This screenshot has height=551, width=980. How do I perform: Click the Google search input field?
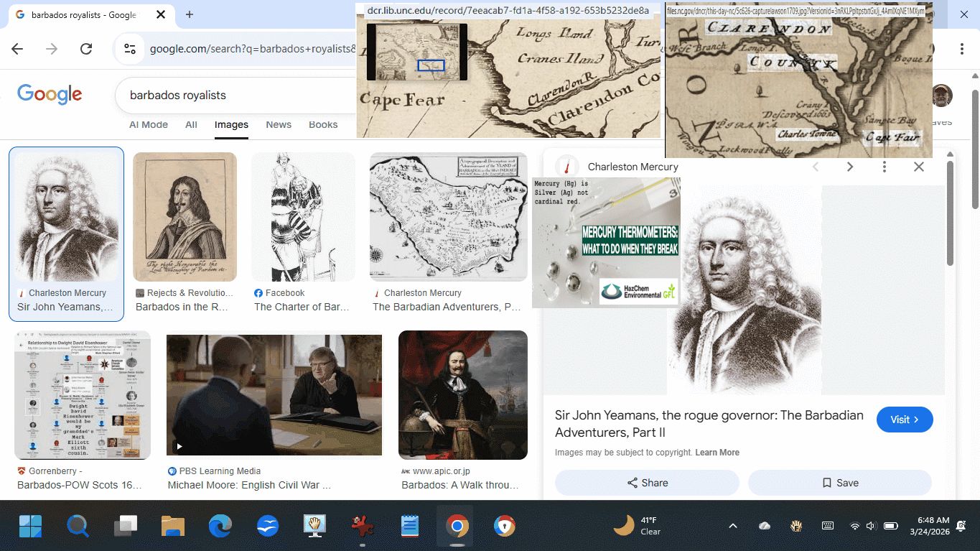click(237, 95)
